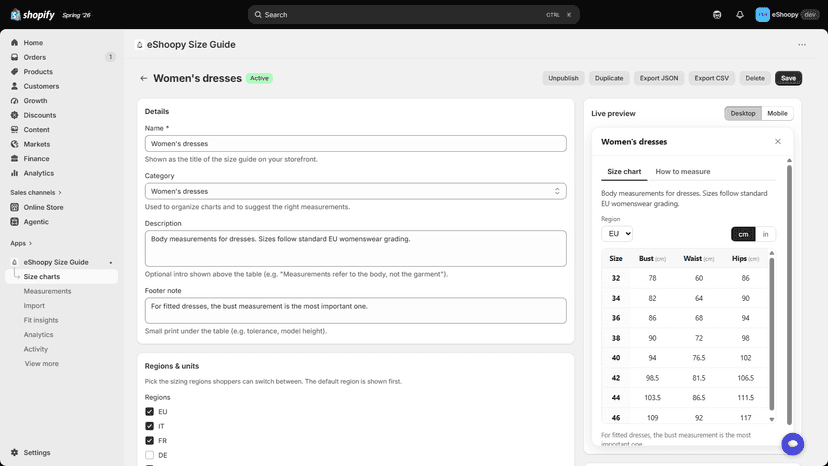Viewport: 828px width, 466px height.
Task: Open the Content icon in sidebar
Action: [14, 129]
